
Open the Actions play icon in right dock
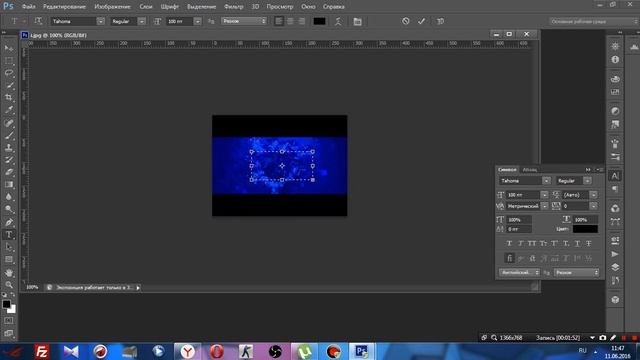615,254
